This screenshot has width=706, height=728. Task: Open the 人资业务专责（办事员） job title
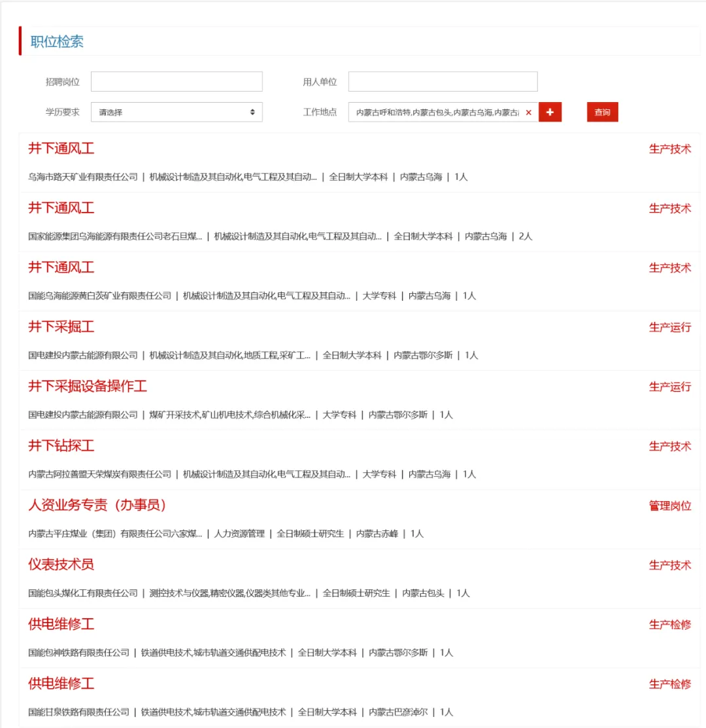click(97, 505)
